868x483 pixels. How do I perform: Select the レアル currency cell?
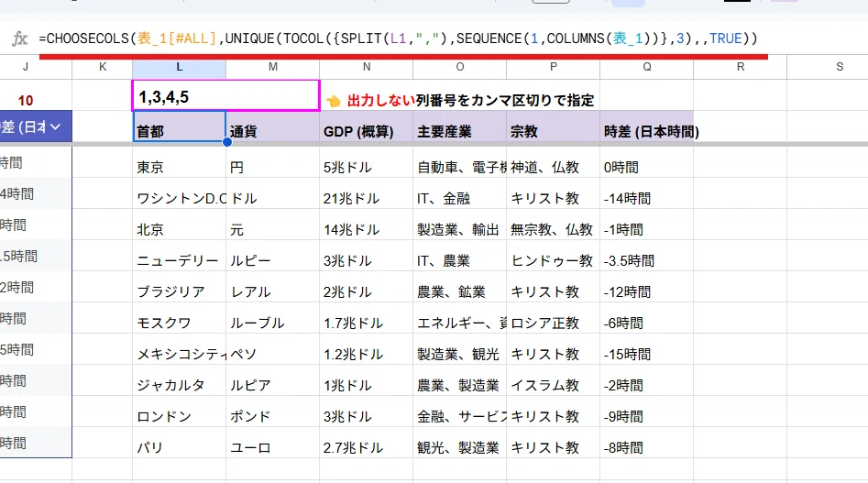[273, 287]
